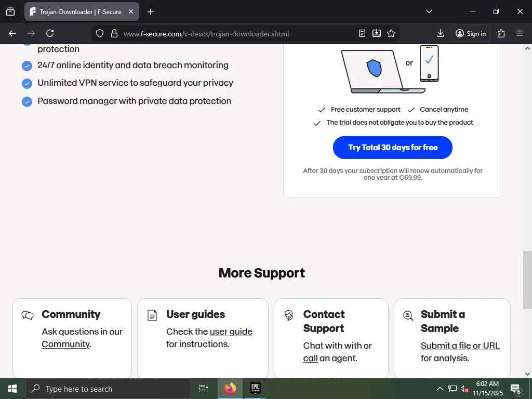Bookmark this page with star
Image resolution: width=532 pixels, height=399 pixels.
[391, 33]
